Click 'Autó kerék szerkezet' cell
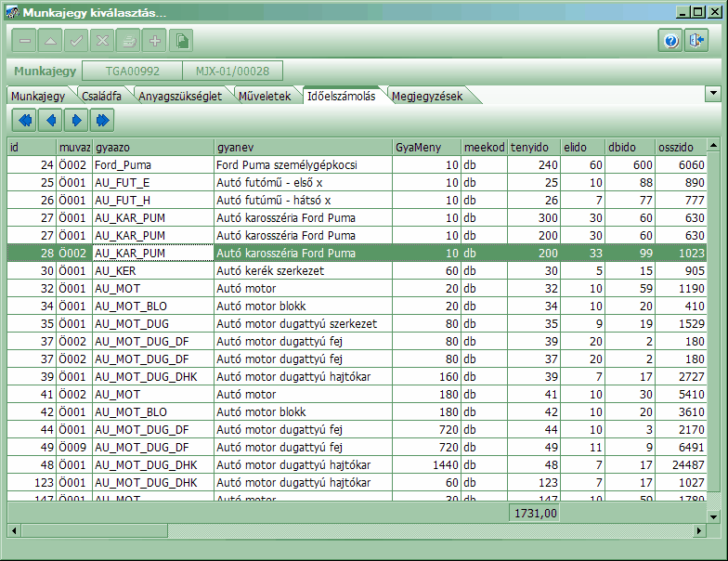Viewport: 728px width, 561px height. [x=303, y=271]
